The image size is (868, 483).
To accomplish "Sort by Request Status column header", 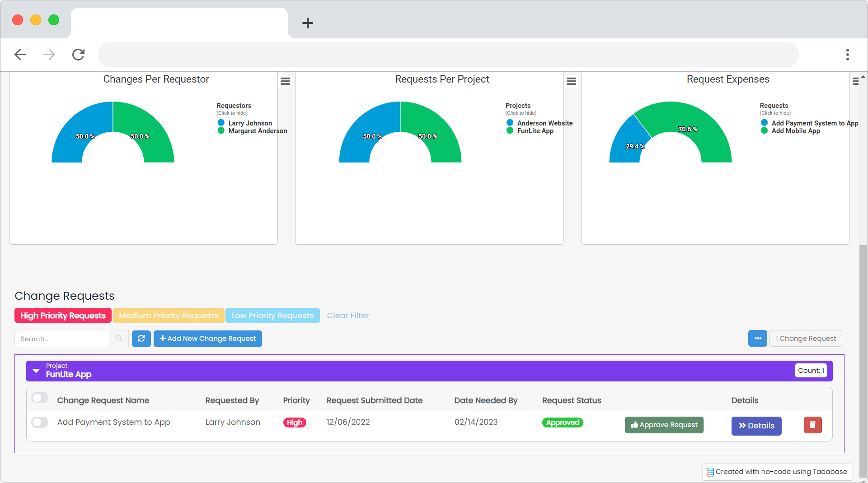I will tap(572, 400).
